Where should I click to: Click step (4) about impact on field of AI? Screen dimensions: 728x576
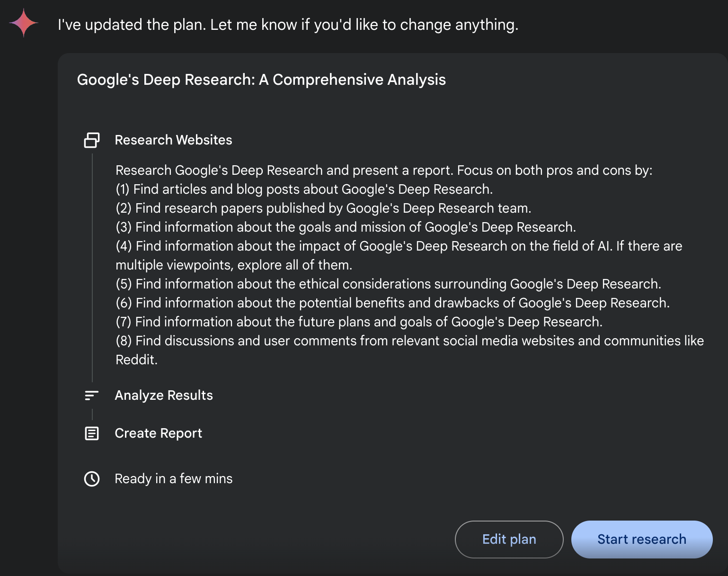399,256
